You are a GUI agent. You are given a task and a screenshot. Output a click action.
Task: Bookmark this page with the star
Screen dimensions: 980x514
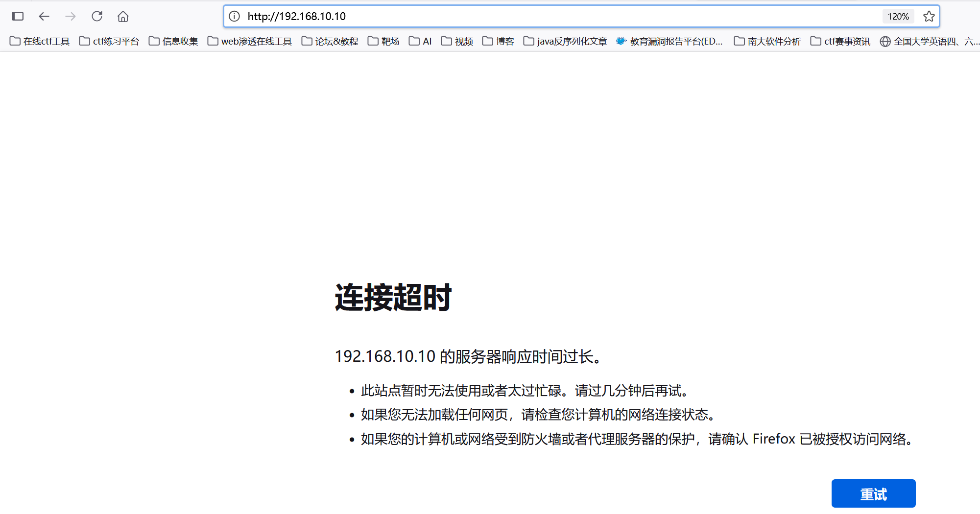click(x=929, y=16)
